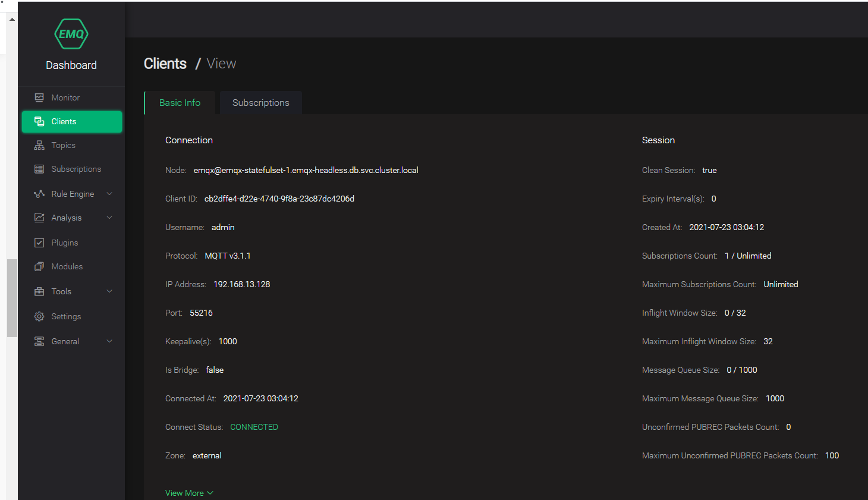
Task: Click the Modules stacked-squares icon
Action: point(39,266)
